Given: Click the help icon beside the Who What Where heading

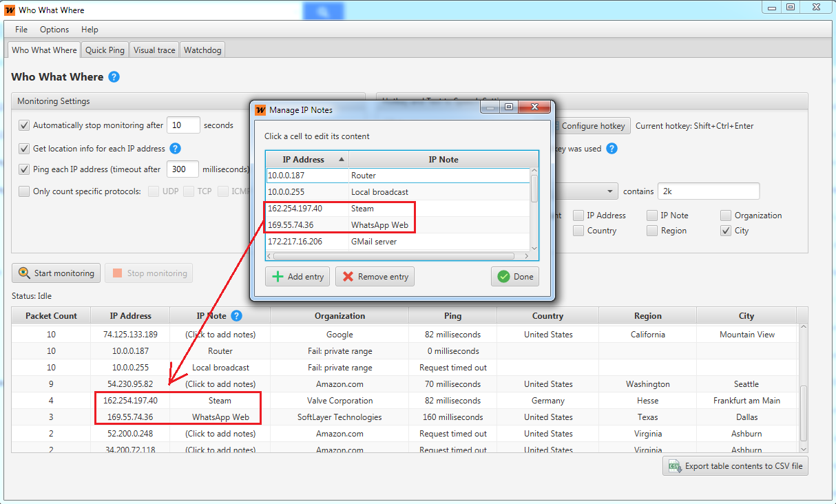Looking at the screenshot, I should [x=114, y=77].
